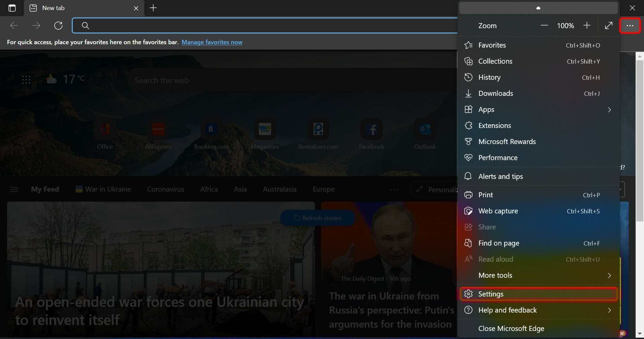Open the Magazines quick link tile
Image resolution: width=644 pixels, height=339 pixels.
click(265, 134)
